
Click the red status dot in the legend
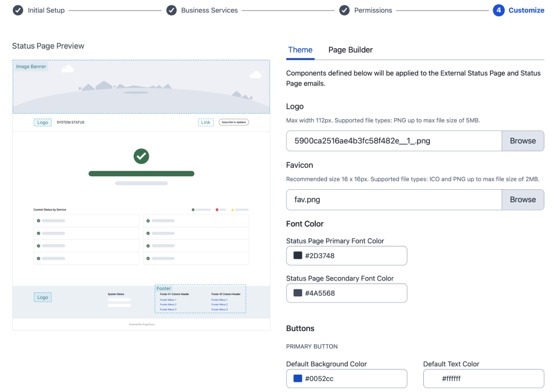pos(217,209)
